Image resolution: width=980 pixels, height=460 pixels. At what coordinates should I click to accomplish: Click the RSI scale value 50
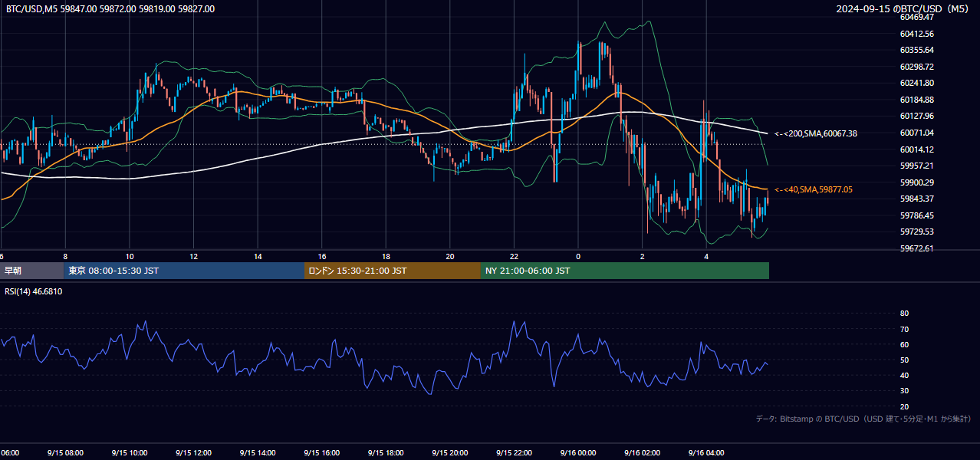point(904,360)
